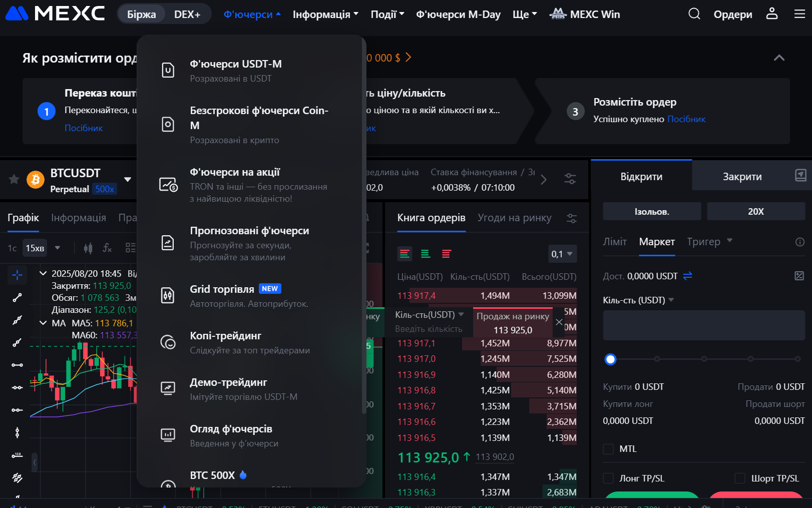Screen dimensions: 812x508
Task: Open chart interval dropdown arrow
Action: pos(58,248)
